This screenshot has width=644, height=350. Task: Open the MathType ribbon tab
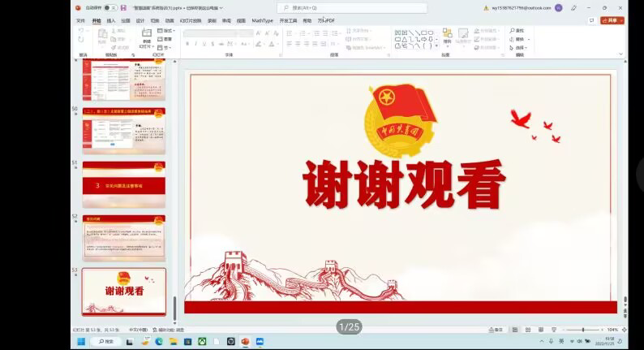[262, 20]
